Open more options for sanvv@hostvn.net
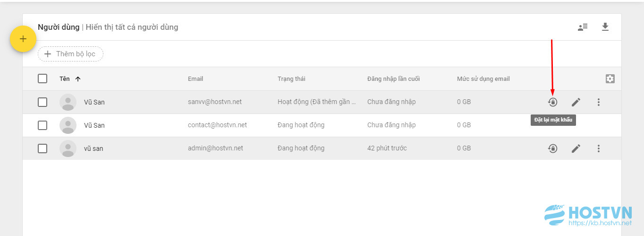This screenshot has height=236, width=644. point(599,102)
